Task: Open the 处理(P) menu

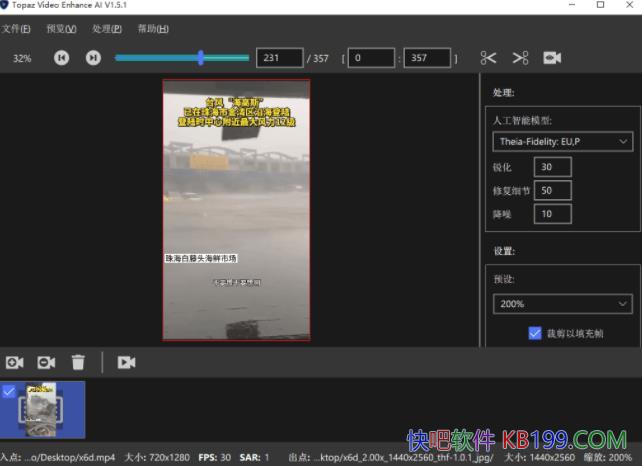Action: (107, 29)
